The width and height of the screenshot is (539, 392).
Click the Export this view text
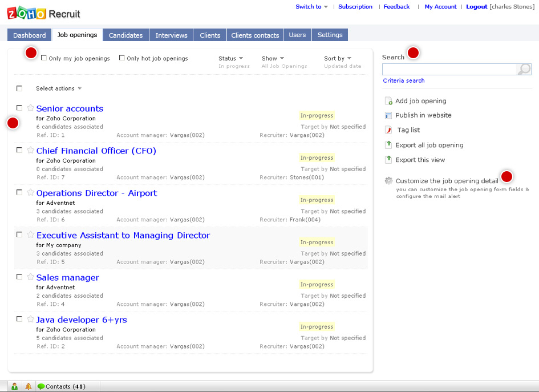[420, 160]
